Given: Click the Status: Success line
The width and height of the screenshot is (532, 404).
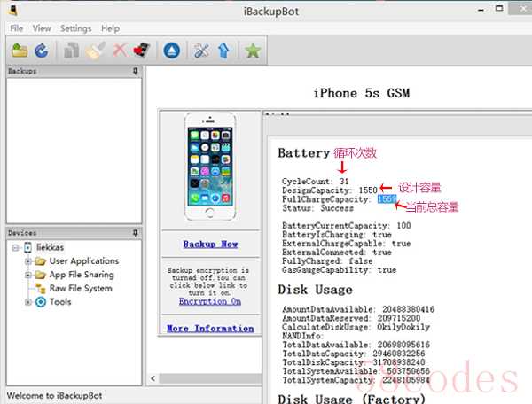Looking at the screenshot, I should 317,208.
